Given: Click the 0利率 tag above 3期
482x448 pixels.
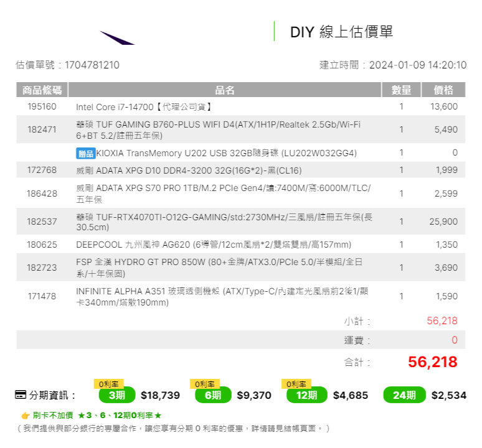Looking at the screenshot, I should [x=109, y=384].
